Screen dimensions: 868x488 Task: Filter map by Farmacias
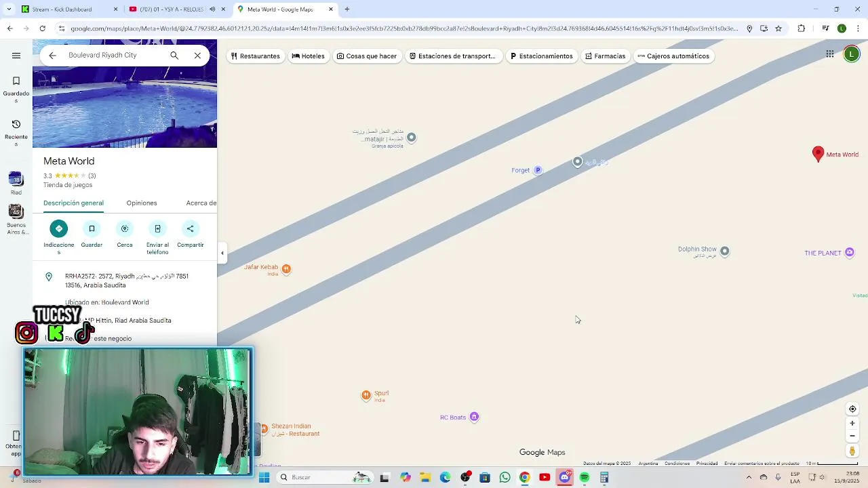[x=605, y=56]
